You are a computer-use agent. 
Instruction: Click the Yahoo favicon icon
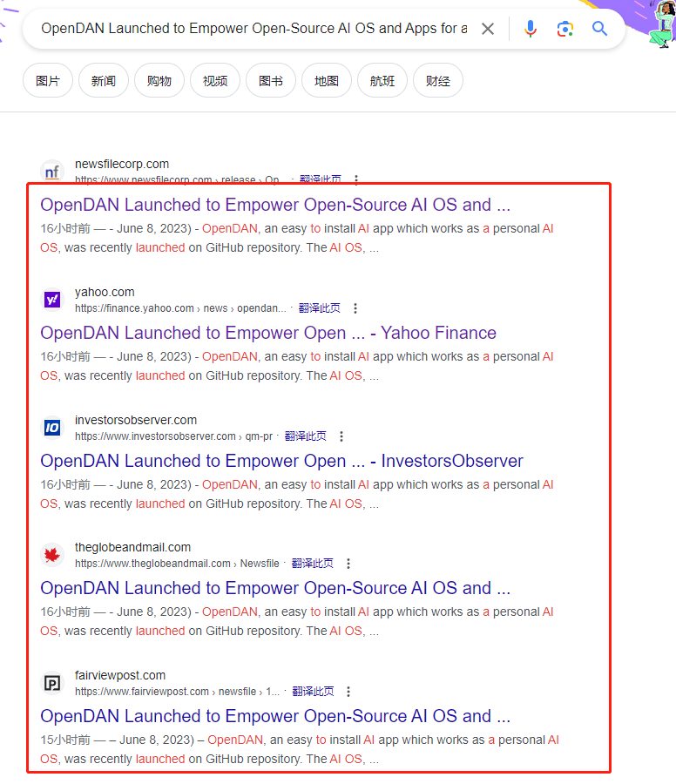(52, 300)
